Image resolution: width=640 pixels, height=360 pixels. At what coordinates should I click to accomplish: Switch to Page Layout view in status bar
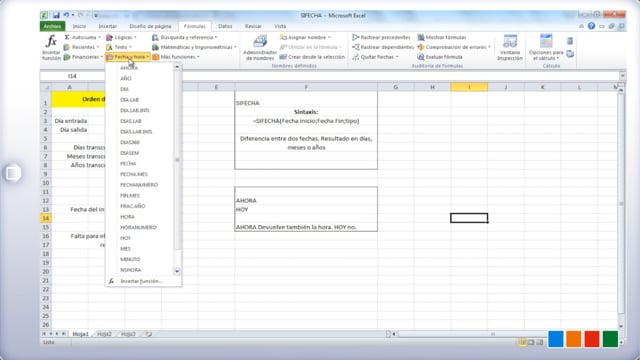pyautogui.click(x=531, y=342)
